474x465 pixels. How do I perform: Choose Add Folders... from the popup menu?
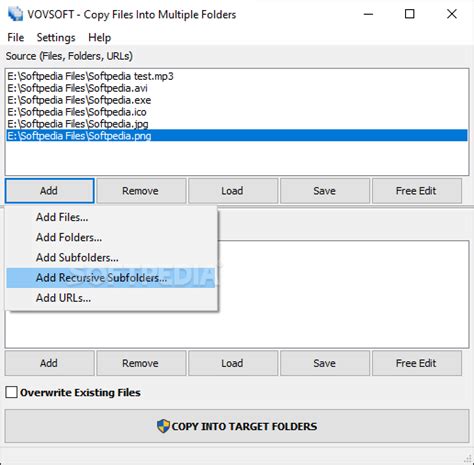tap(111, 237)
